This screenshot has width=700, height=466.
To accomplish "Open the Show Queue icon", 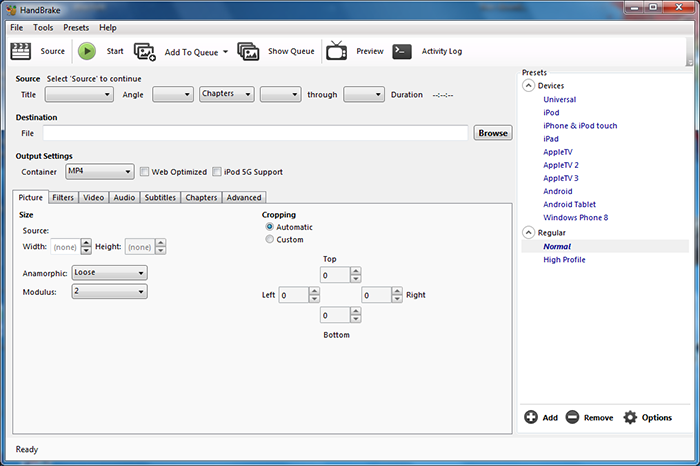I will (x=249, y=51).
